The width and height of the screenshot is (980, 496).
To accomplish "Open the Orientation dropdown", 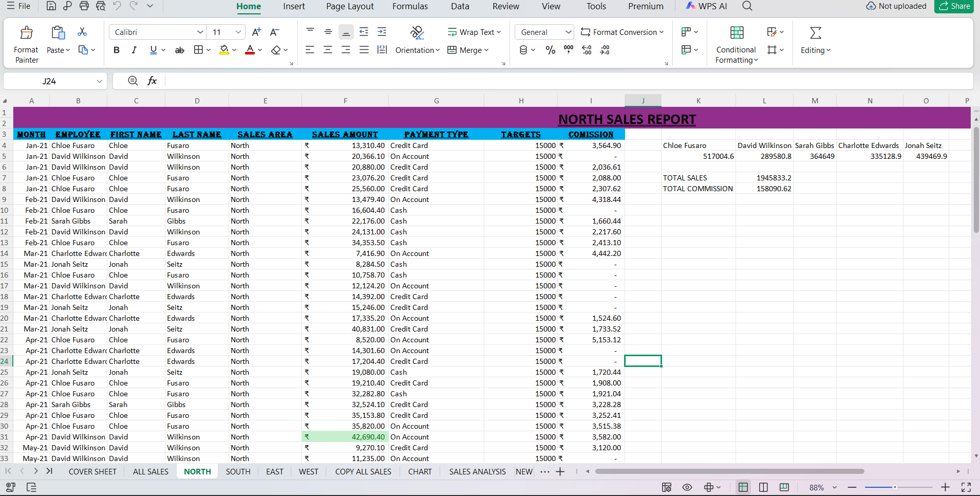I will coord(418,50).
